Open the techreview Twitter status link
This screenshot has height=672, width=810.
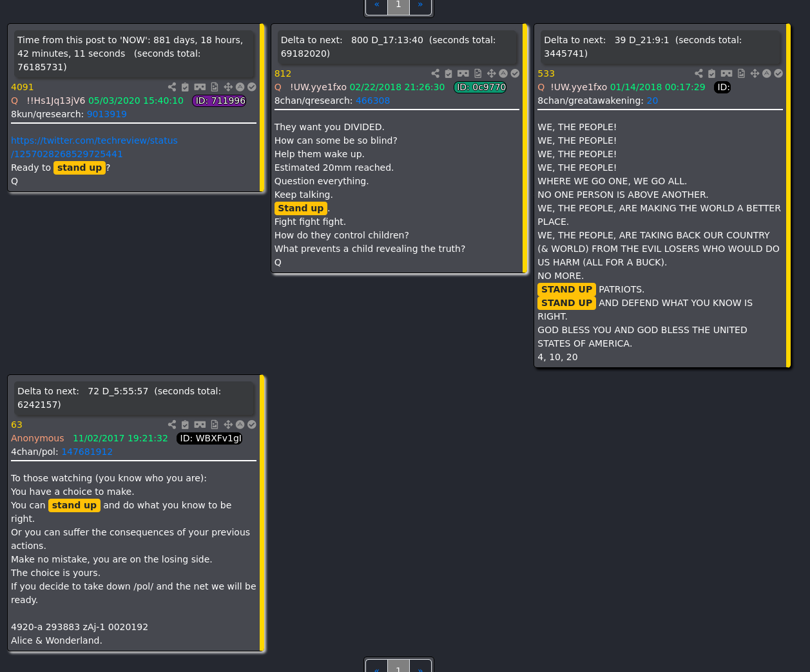[94, 147]
